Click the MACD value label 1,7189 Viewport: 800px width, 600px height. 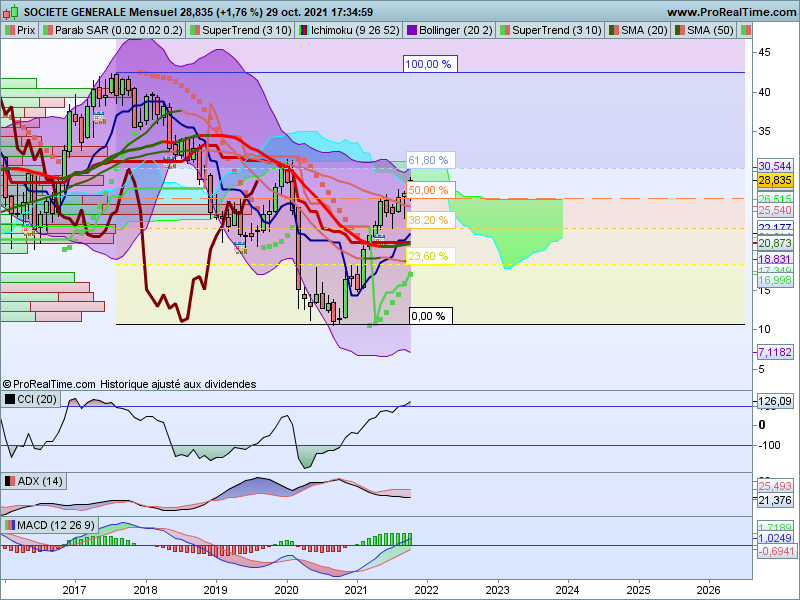coord(774,527)
